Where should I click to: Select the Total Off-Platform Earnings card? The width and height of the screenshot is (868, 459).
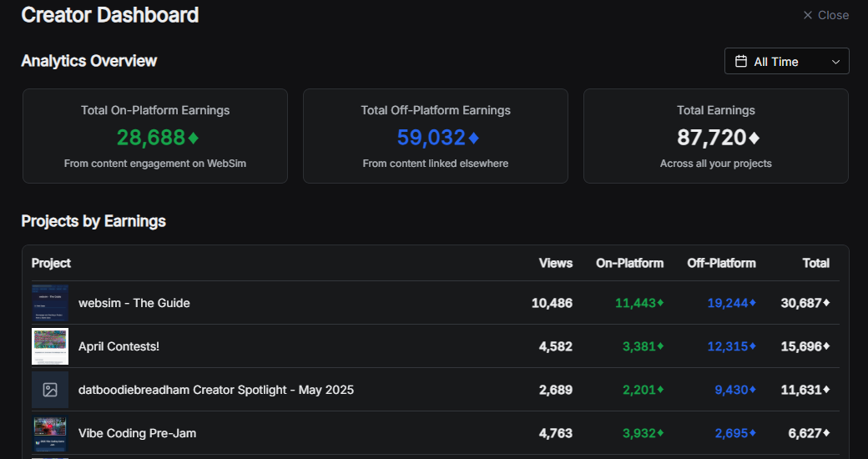[x=436, y=136]
